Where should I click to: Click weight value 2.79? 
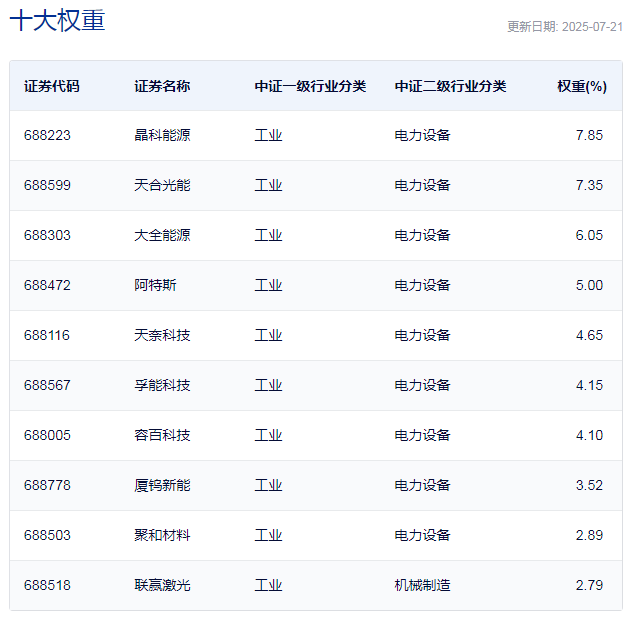coord(589,586)
